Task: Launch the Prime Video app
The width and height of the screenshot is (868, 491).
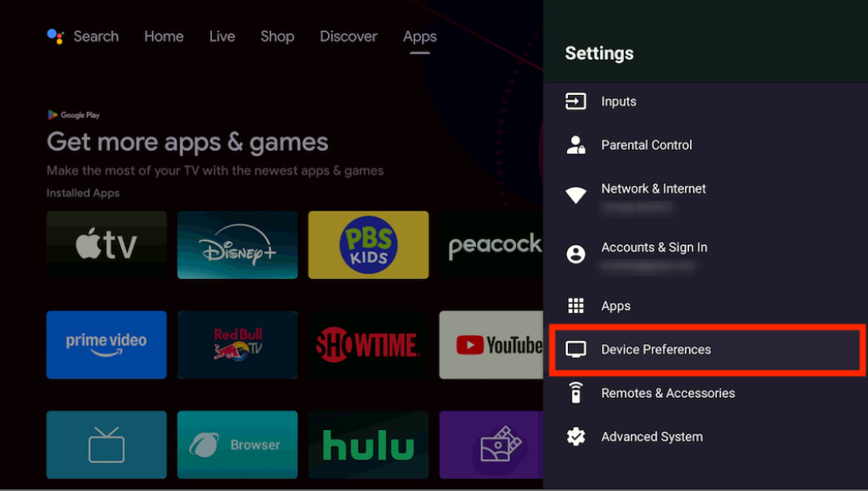Action: coord(106,345)
